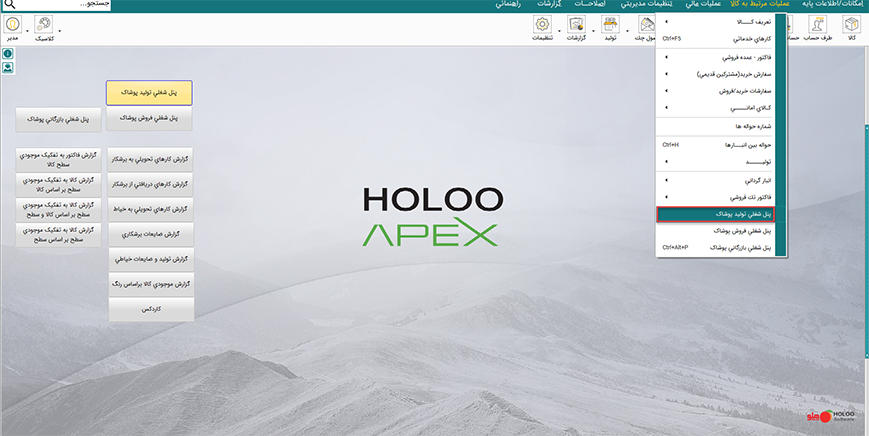
Task: Open امکانات/اطلاعات پایه menu
Action: [835, 4]
